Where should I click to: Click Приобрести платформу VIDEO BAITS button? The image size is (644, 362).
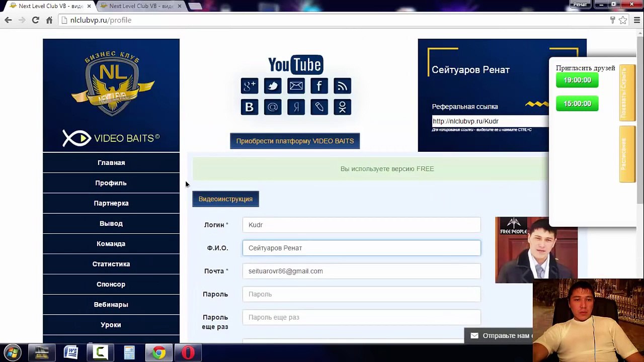(x=295, y=141)
